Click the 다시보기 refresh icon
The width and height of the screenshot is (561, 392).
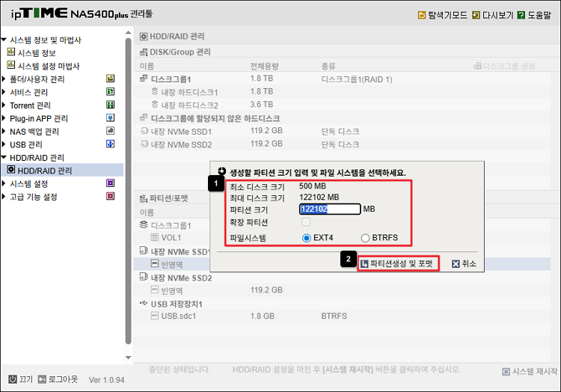(x=476, y=15)
